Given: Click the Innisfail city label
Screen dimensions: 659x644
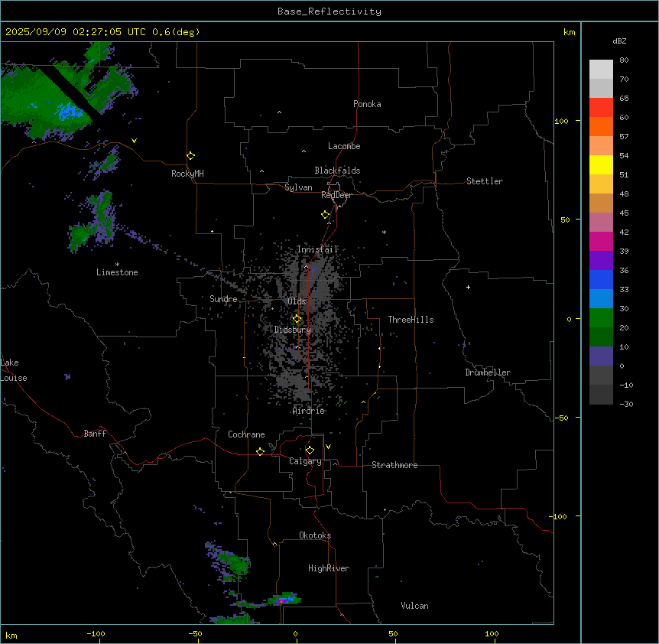Looking at the screenshot, I should click(x=317, y=249).
